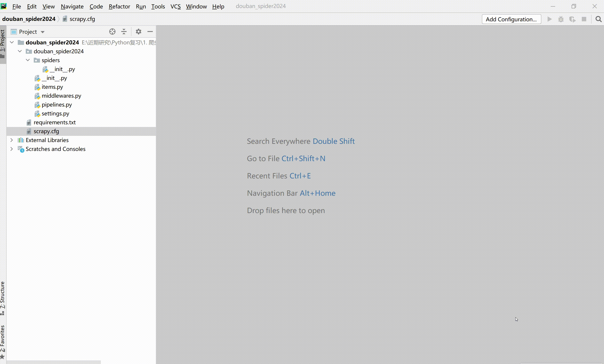
Task: Expand External Libraries node
Action: 12,140
